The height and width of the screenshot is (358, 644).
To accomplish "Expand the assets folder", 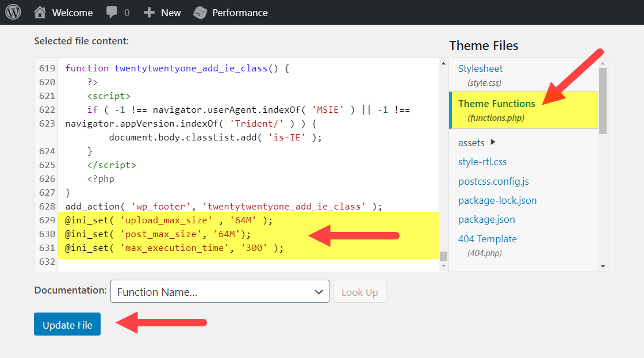I will tap(471, 142).
